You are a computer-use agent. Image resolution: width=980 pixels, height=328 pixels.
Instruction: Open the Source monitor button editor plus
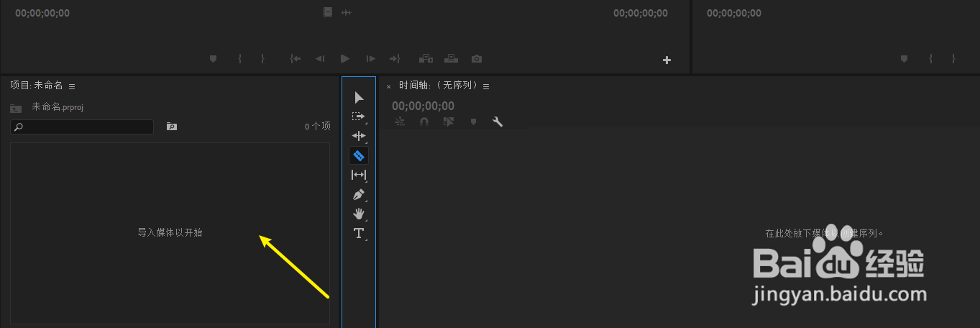pos(667,60)
